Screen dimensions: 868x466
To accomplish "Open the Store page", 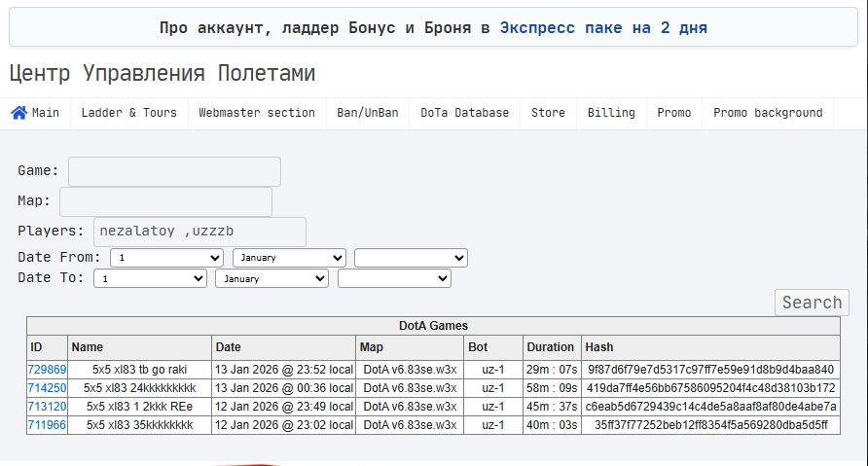I will pos(548,113).
